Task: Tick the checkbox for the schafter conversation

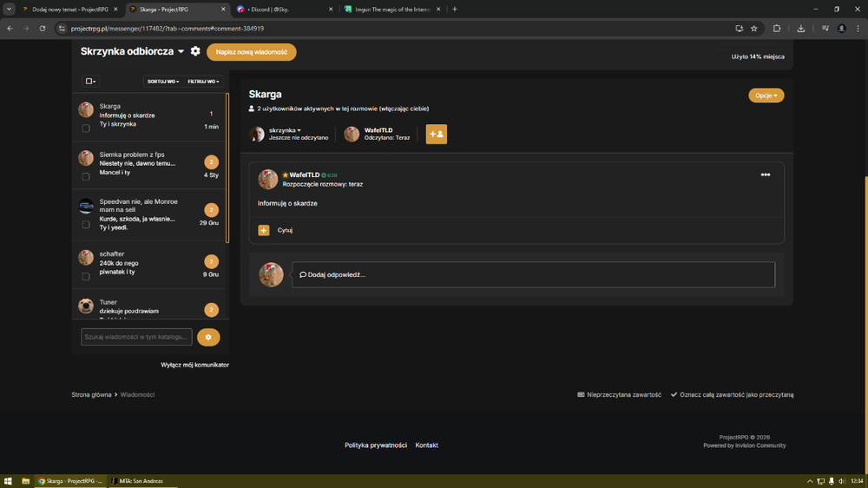Action: pyautogui.click(x=86, y=276)
